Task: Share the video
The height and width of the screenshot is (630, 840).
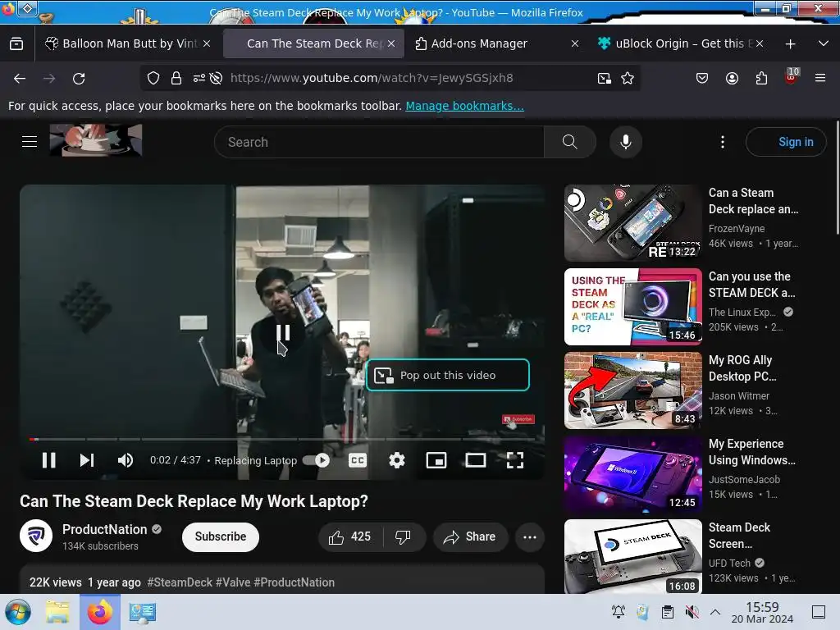Action: click(x=470, y=536)
